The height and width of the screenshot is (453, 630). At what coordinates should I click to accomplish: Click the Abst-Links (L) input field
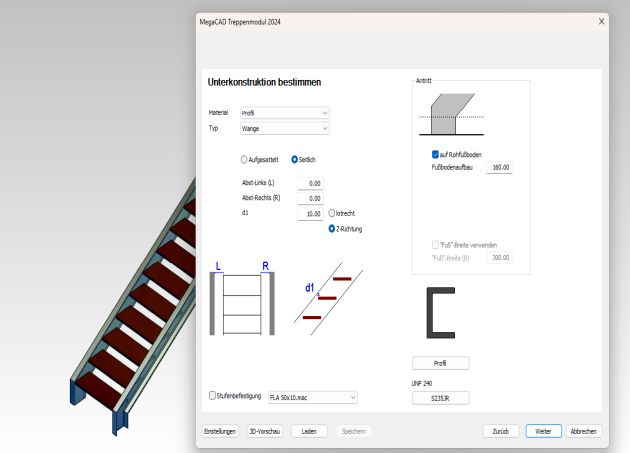(310, 183)
